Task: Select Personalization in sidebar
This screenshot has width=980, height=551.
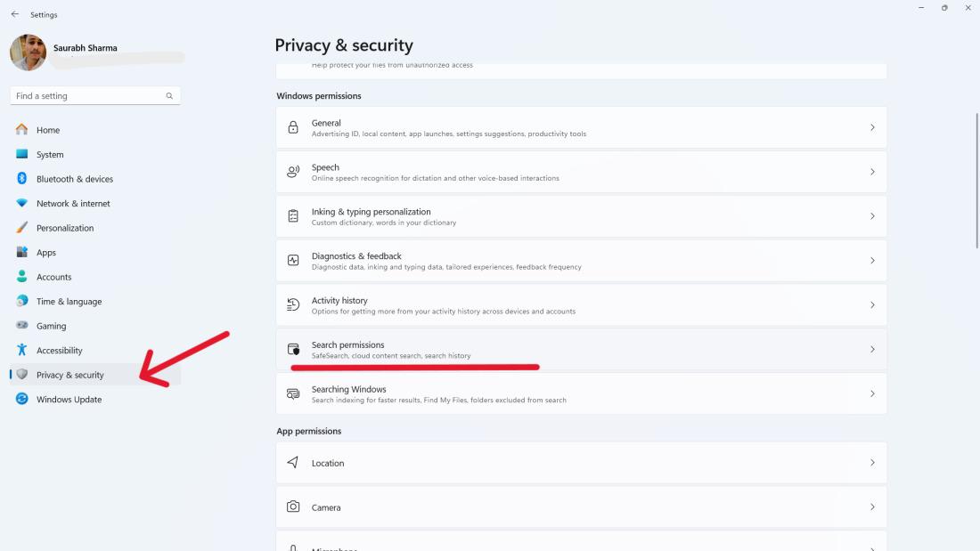Action: coord(65,228)
